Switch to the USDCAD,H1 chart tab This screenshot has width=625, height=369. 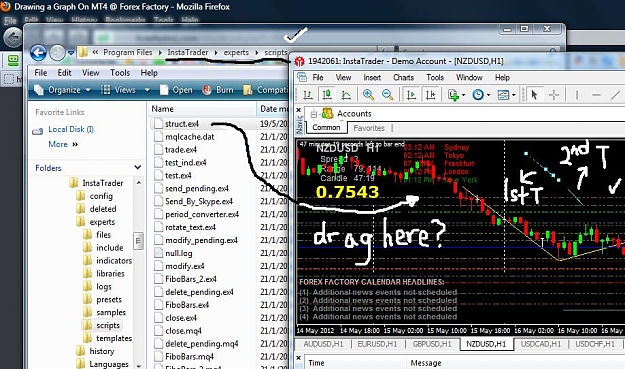pyautogui.click(x=540, y=344)
